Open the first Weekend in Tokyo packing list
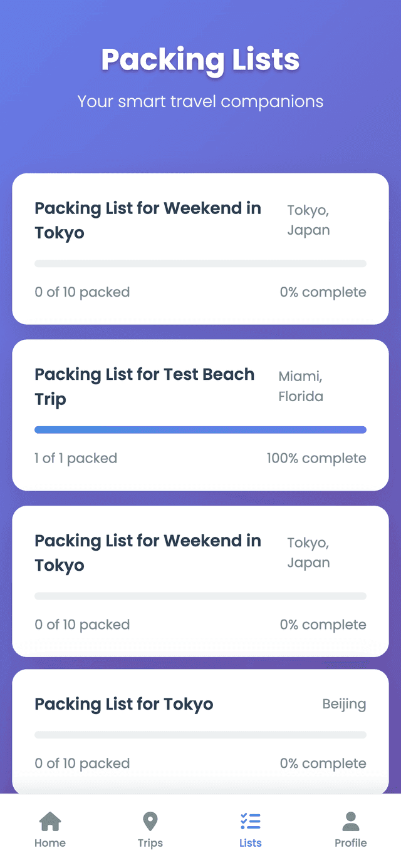 (200, 248)
